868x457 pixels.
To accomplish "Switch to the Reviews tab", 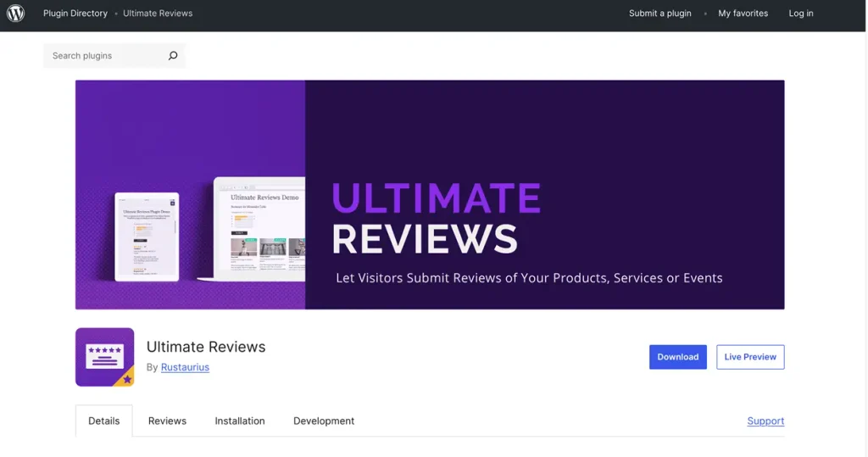I will point(167,421).
